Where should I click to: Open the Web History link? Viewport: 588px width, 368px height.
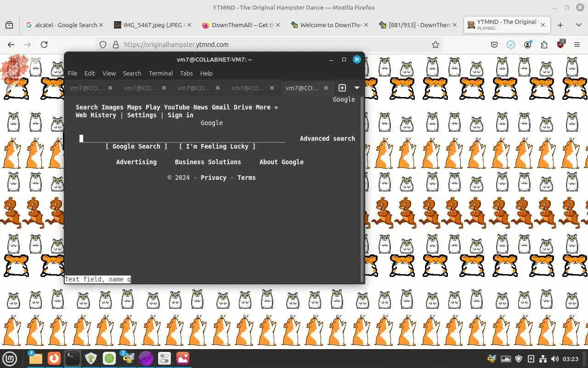pos(96,115)
